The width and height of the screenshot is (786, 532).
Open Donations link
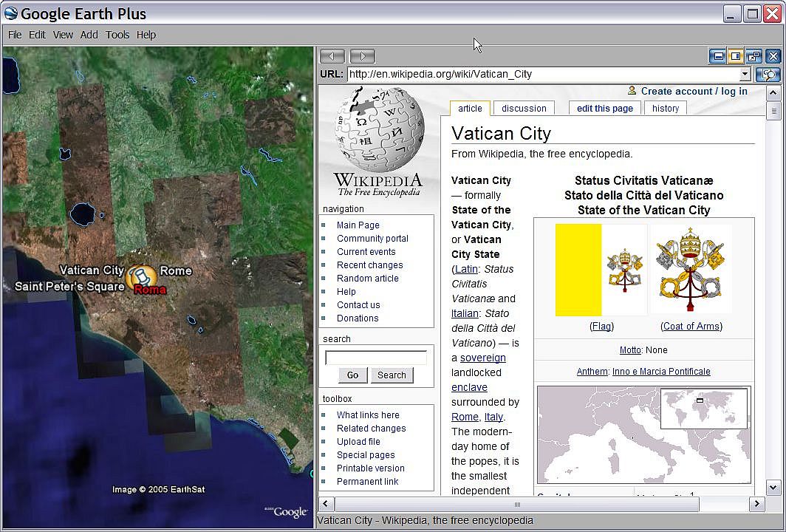click(x=358, y=318)
